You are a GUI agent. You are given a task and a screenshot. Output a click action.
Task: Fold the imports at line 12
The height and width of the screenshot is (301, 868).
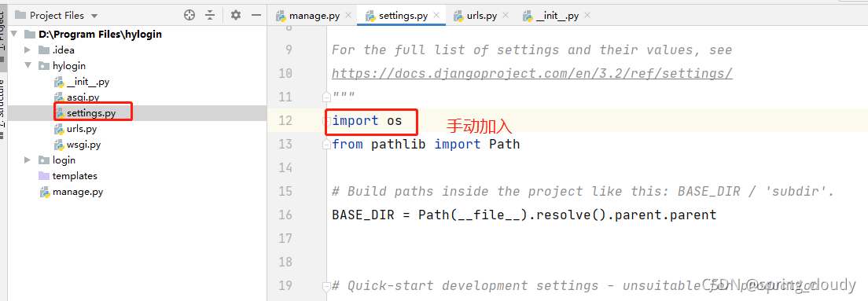click(x=326, y=120)
